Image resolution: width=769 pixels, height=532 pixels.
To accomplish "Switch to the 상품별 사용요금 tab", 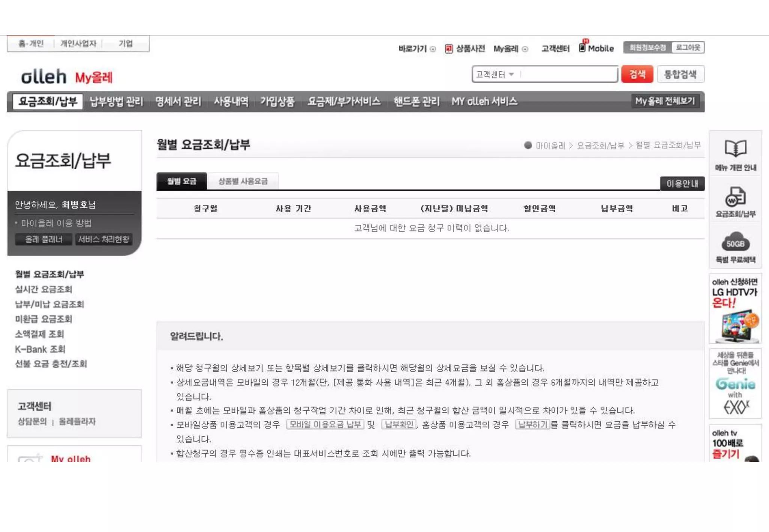I will point(243,181).
